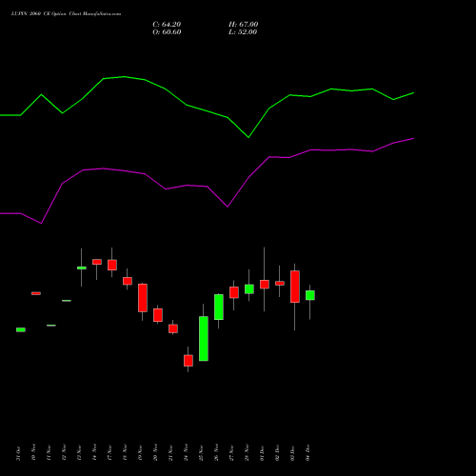Click the green candlestick for 31 Oct
476x476 pixels.
pyautogui.click(x=21, y=329)
